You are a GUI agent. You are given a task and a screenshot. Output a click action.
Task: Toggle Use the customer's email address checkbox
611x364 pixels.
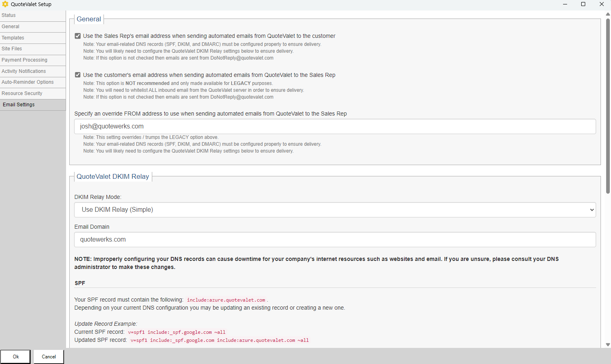pos(78,75)
